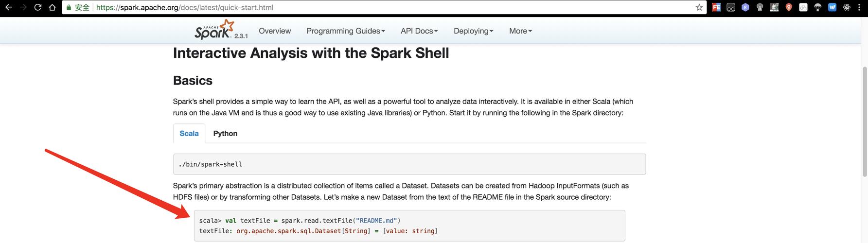Click the Apache Spark logo
This screenshot has width=868, height=243.
[214, 30]
